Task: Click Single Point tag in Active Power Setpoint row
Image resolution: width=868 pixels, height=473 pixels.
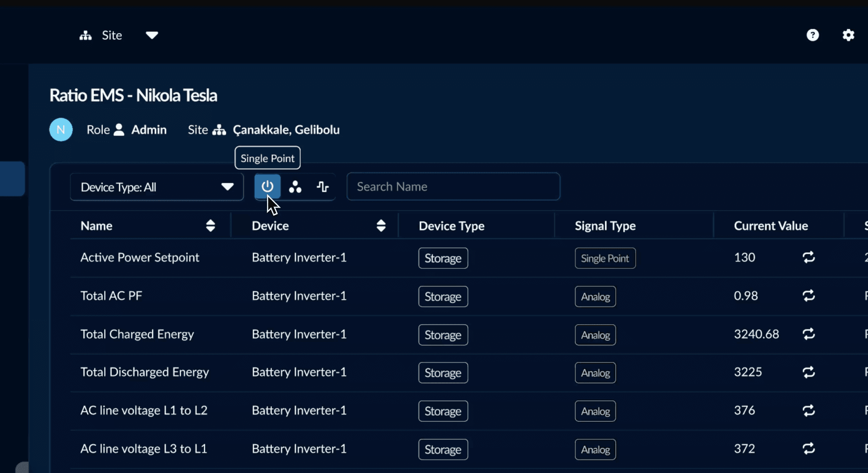Action: (x=605, y=258)
